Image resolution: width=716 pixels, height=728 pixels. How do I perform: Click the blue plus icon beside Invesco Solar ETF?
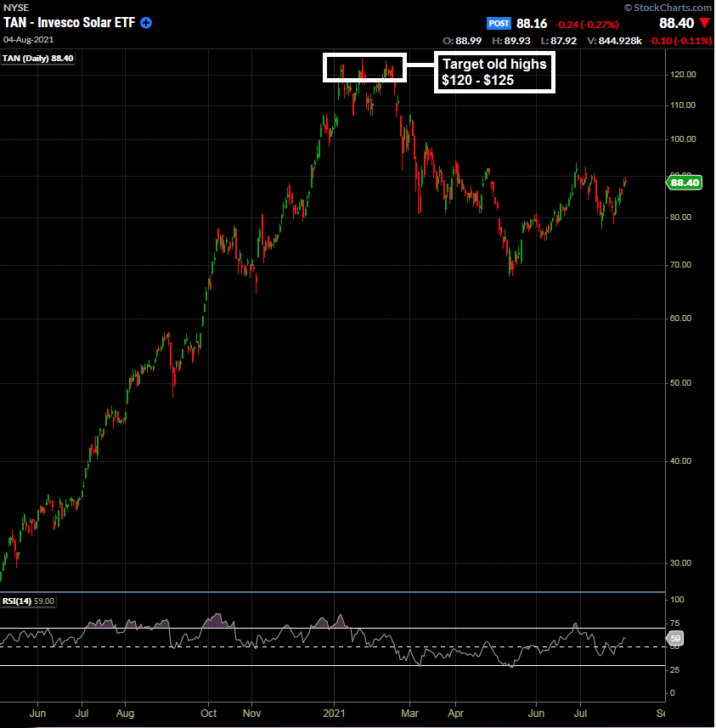point(146,23)
